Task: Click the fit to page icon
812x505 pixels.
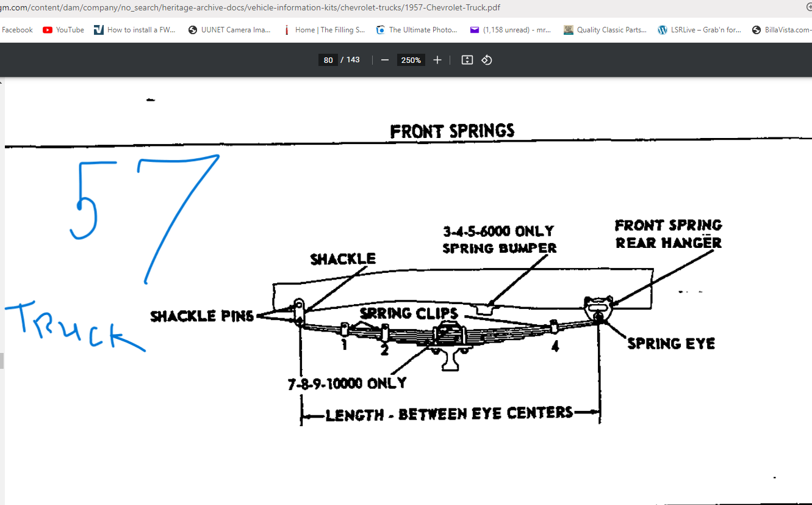Action: (467, 60)
